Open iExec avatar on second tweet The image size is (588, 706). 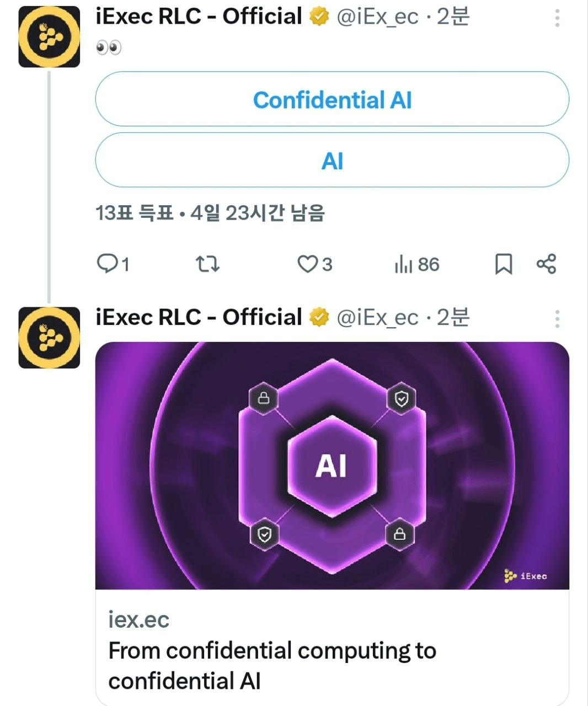coord(49,338)
